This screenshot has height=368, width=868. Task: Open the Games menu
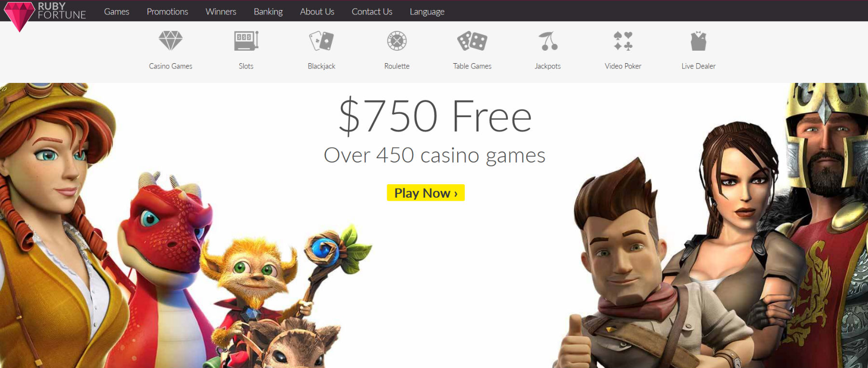coord(117,12)
